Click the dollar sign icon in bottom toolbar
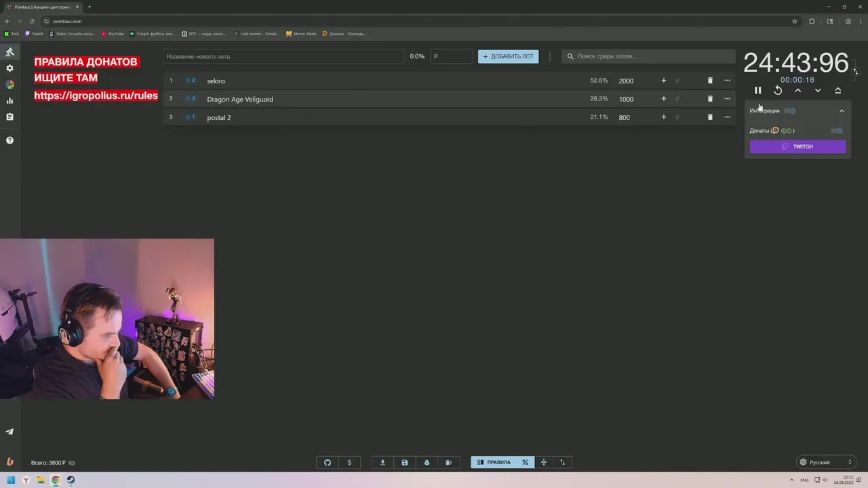The height and width of the screenshot is (488, 868). tap(349, 462)
